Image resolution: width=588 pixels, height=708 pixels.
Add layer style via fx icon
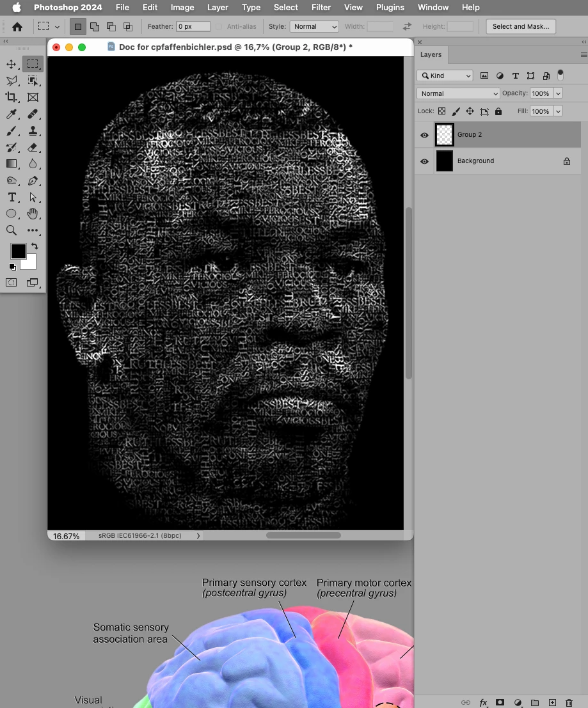pos(483,703)
